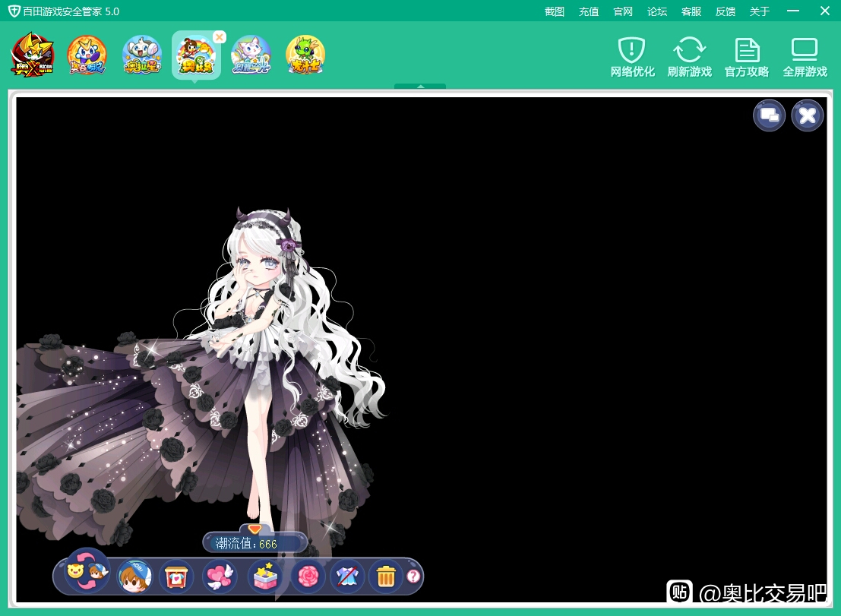Click the 潮流值: 666 label

[x=246, y=544]
